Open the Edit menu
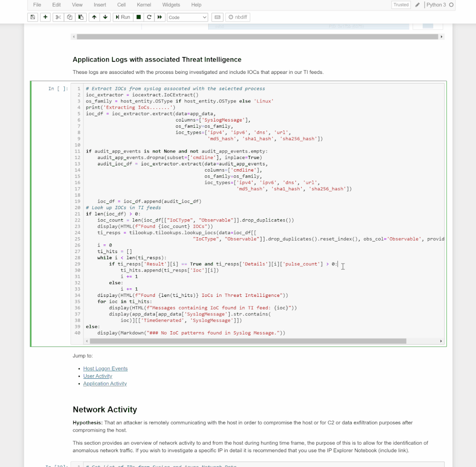This screenshot has width=476, height=467. pyautogui.click(x=57, y=5)
